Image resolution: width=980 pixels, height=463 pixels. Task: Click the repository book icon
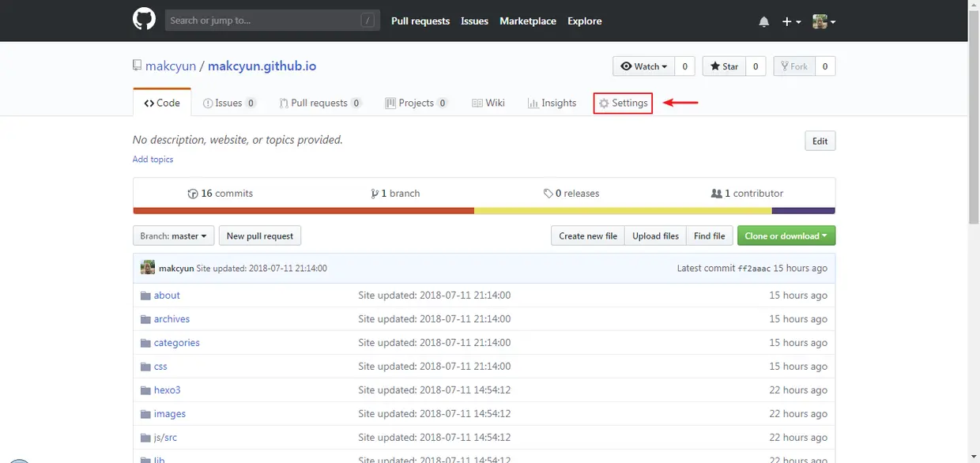[x=137, y=66]
